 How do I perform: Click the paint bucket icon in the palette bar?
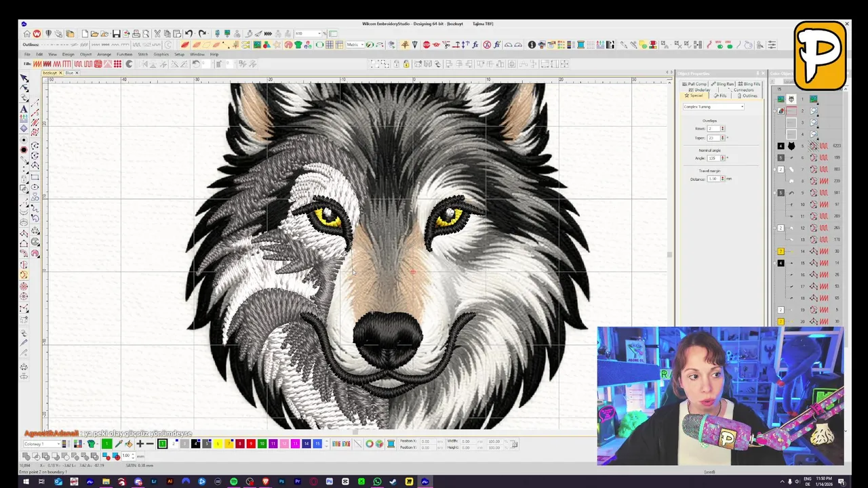point(129,444)
